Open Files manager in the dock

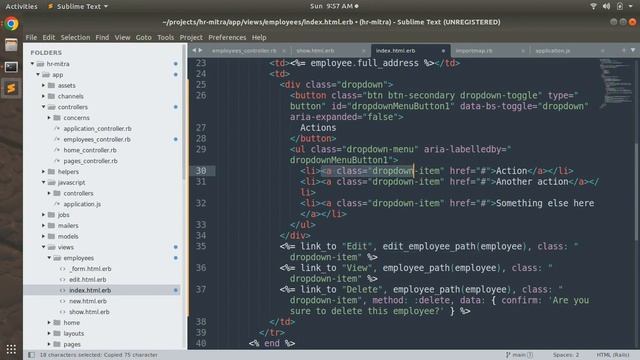coord(11,45)
